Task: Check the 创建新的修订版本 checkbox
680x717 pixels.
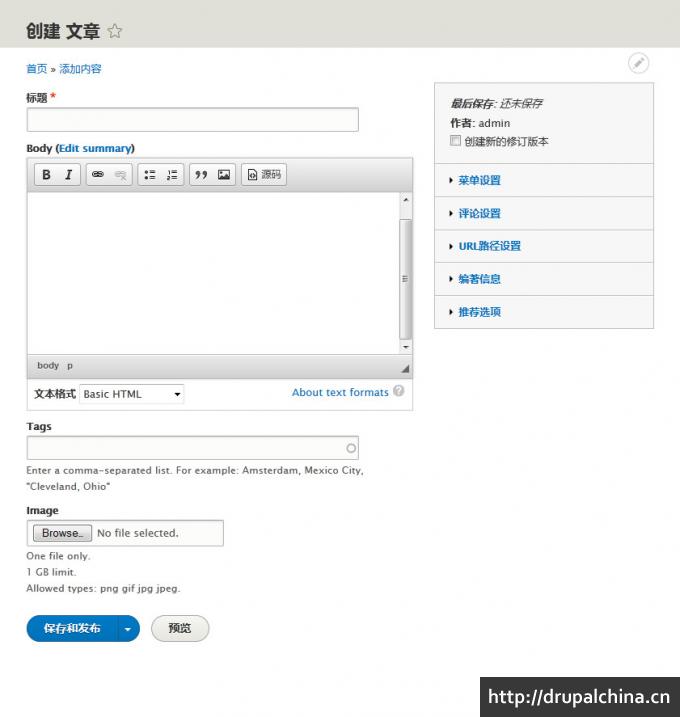Action: (x=455, y=140)
